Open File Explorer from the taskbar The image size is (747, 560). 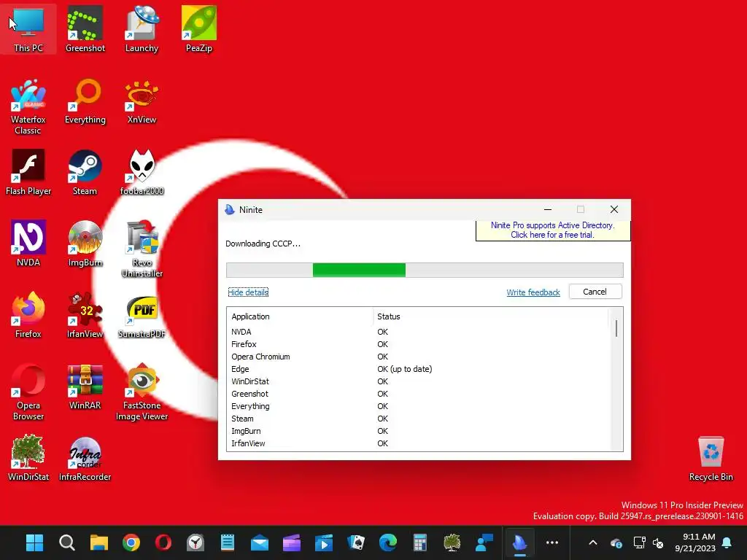[98, 542]
